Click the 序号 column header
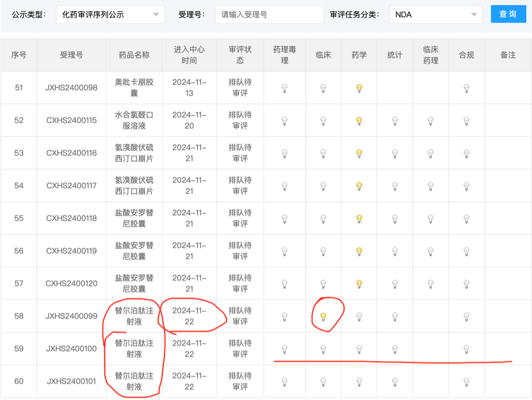This screenshot has height=400, width=532. 19,55
